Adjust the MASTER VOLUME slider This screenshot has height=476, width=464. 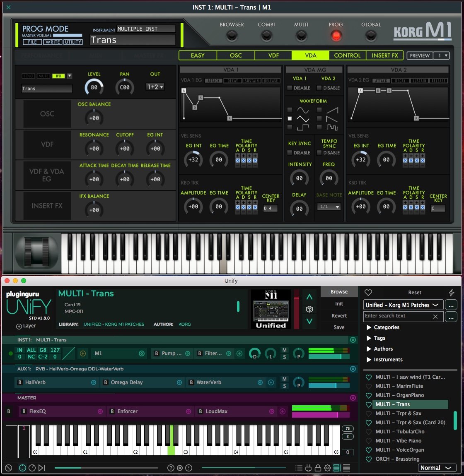coord(68,36)
